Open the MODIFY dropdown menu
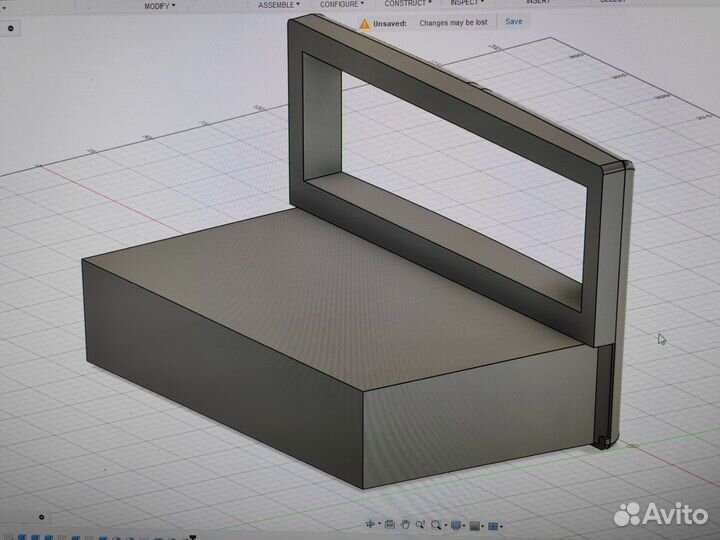 click(x=158, y=6)
